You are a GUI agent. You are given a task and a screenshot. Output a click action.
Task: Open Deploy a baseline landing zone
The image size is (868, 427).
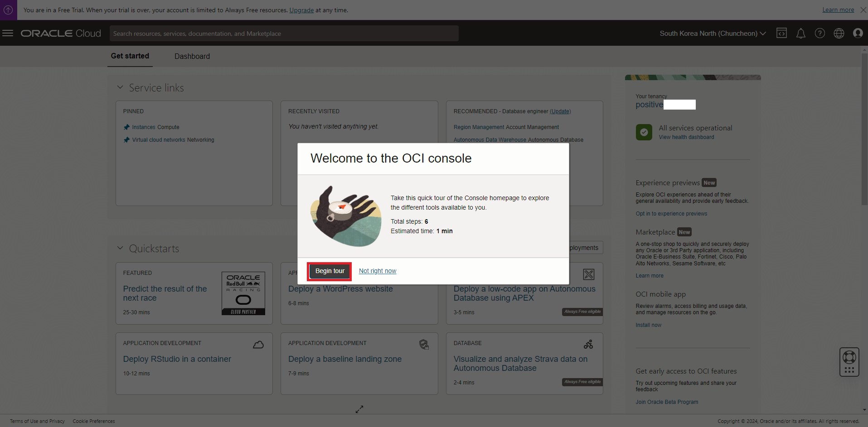(x=345, y=359)
